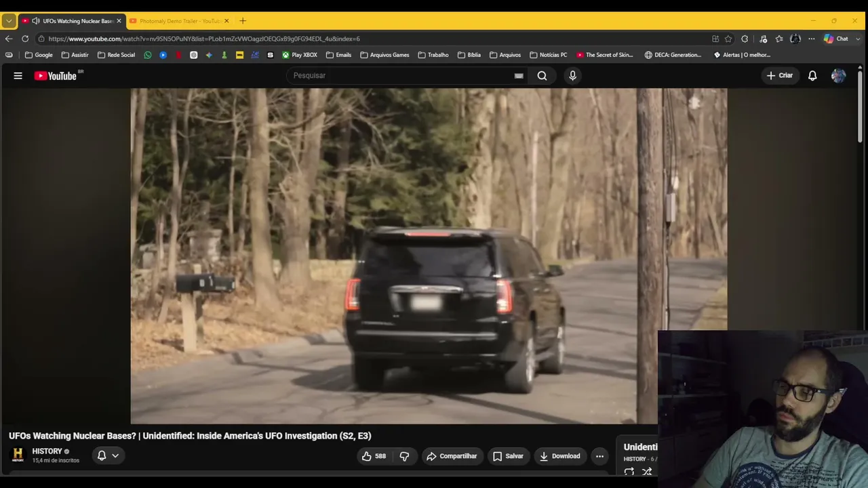868x488 pixels.
Task: Switch to the Photomaly Demo Trailer tab
Action: (x=179, y=21)
